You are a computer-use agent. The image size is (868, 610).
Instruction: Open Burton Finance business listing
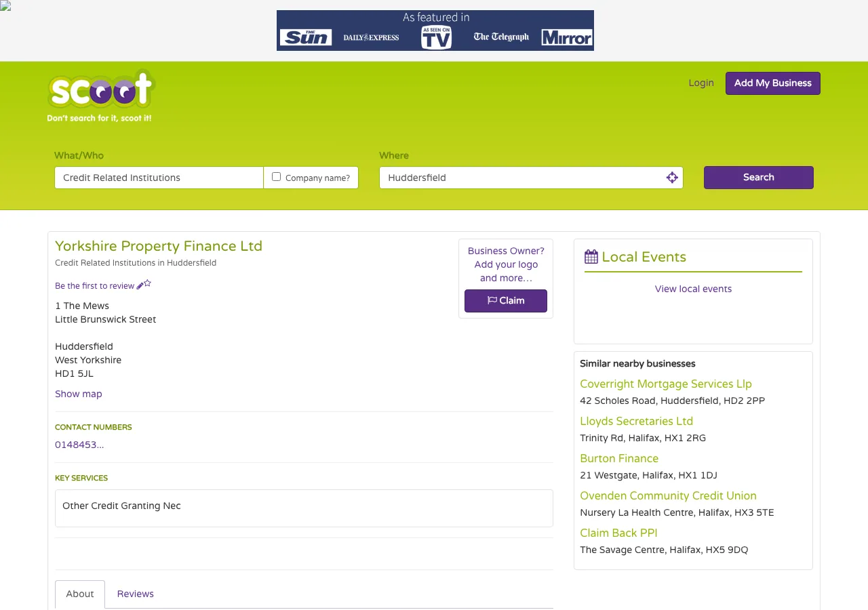pos(618,458)
